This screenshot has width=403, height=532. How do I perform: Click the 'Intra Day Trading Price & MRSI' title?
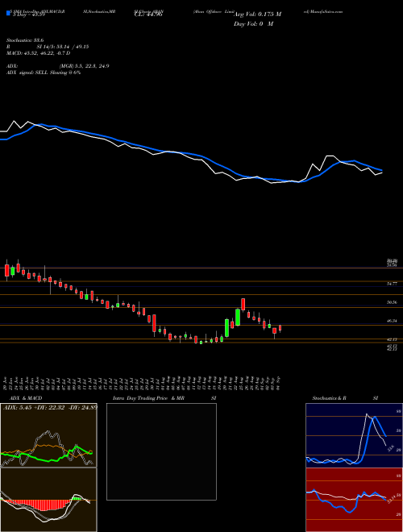click(165, 398)
